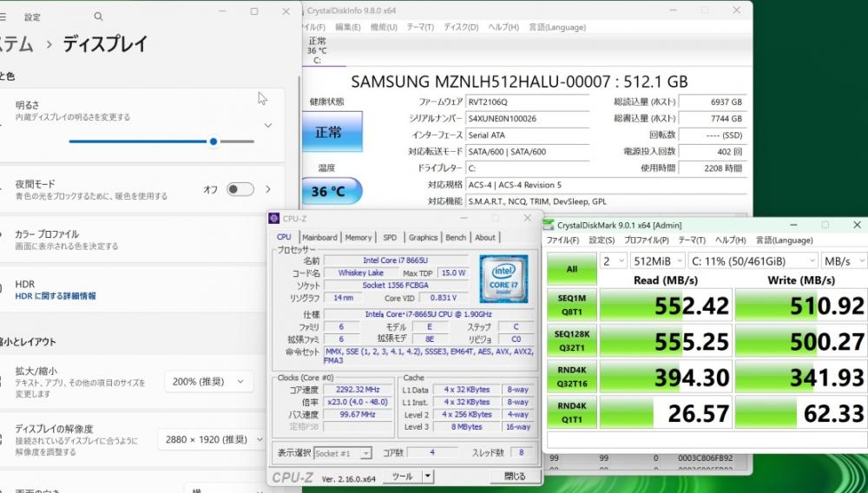Click the RND4K Q1T1 read result 26.57
Image resolution: width=868 pixels, height=493 pixels.
[666, 413]
